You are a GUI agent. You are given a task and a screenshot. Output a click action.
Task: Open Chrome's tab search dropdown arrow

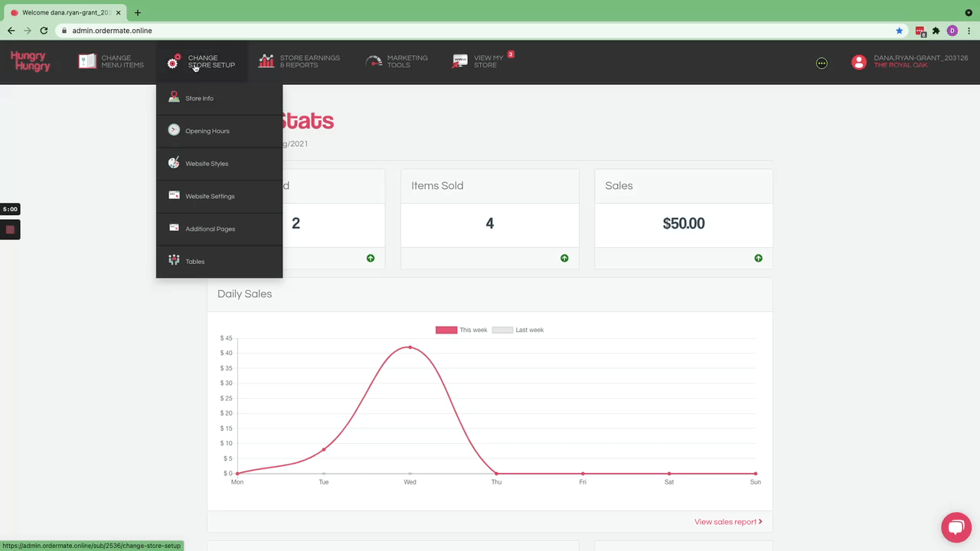(969, 13)
